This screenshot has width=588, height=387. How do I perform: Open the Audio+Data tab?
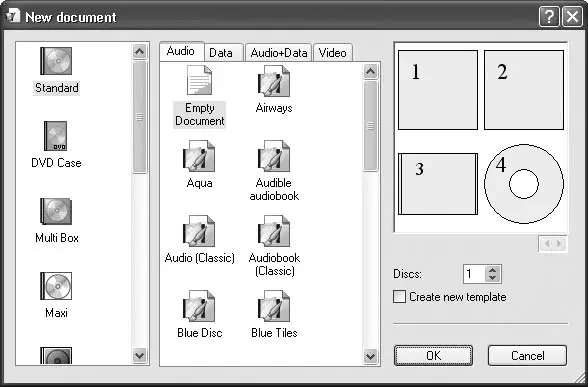pyautogui.click(x=279, y=52)
